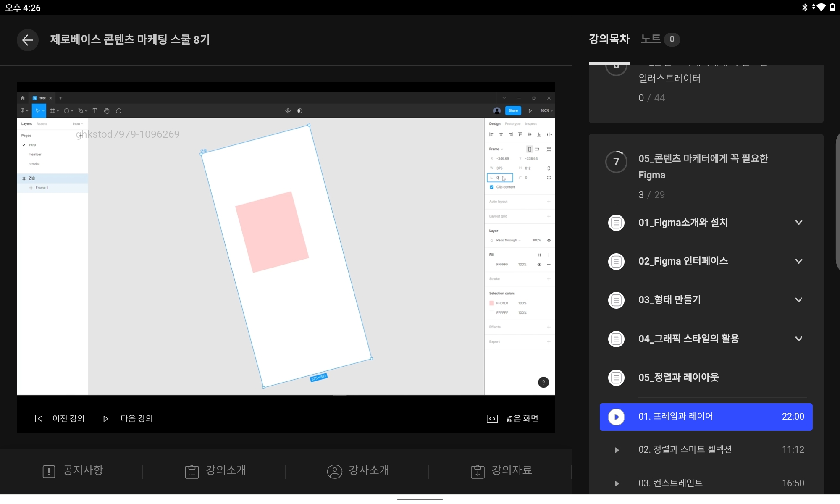The image size is (840, 504).
Task: Select the 05_정렬과 레이아웃 chapter heading
Action: [678, 377]
